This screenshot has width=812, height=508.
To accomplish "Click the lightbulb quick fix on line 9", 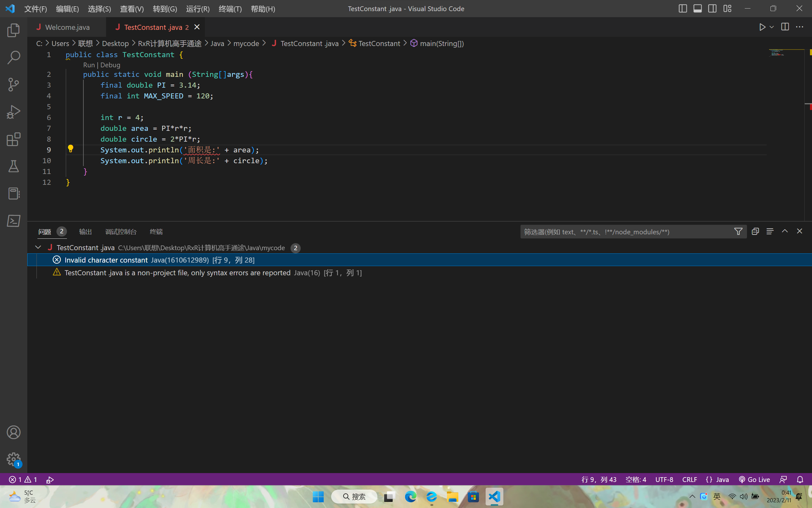I will 70,149.
